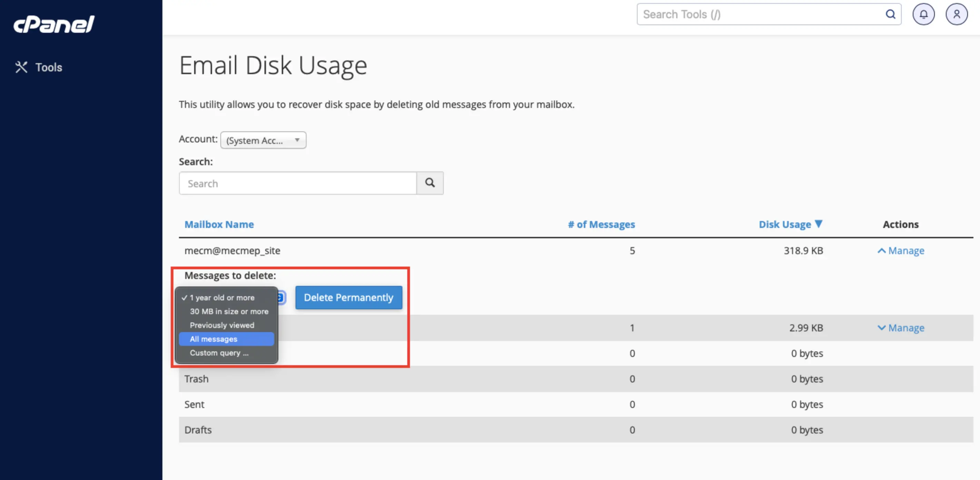This screenshot has width=980, height=480.
Task: Select 'Previously viewed' option
Action: pyautogui.click(x=226, y=325)
